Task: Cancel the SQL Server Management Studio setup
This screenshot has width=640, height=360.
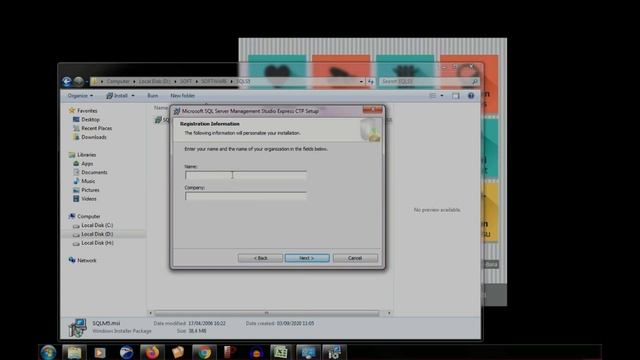Action: point(355,258)
